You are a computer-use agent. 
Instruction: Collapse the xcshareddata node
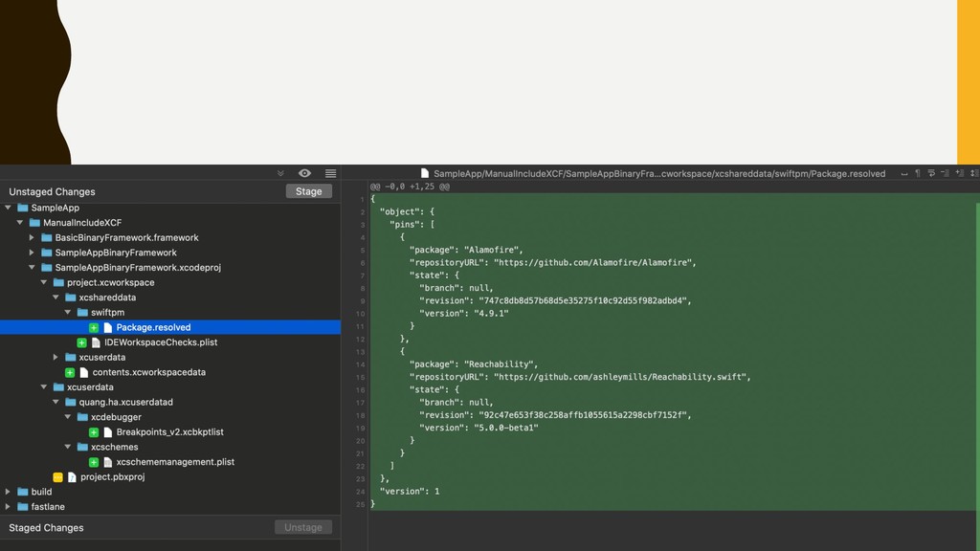pyautogui.click(x=56, y=298)
